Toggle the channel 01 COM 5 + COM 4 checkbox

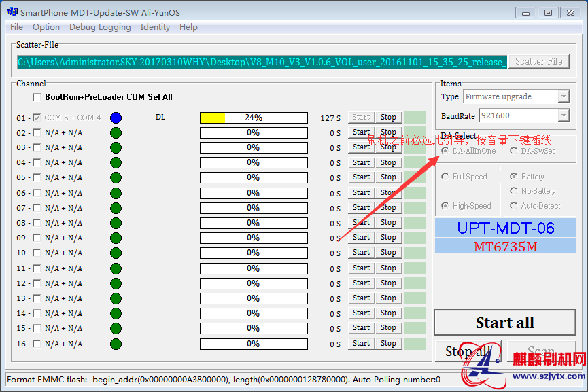(x=37, y=118)
